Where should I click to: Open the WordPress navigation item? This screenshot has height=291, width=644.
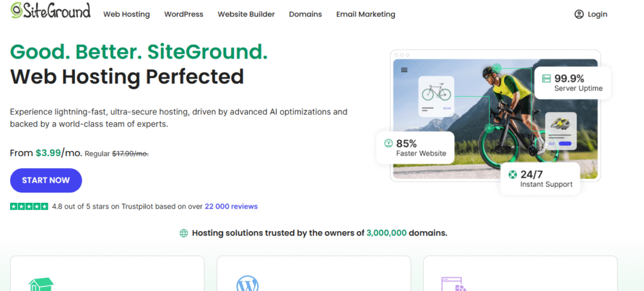click(x=184, y=14)
